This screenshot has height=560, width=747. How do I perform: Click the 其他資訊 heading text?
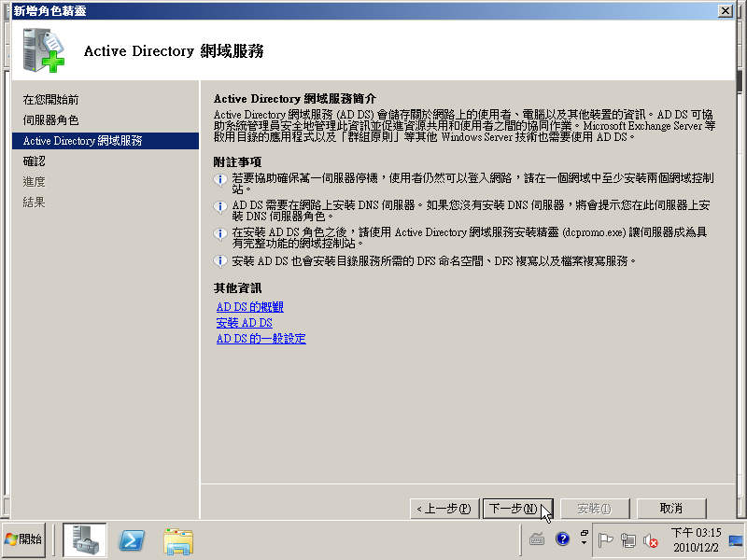(x=237, y=288)
